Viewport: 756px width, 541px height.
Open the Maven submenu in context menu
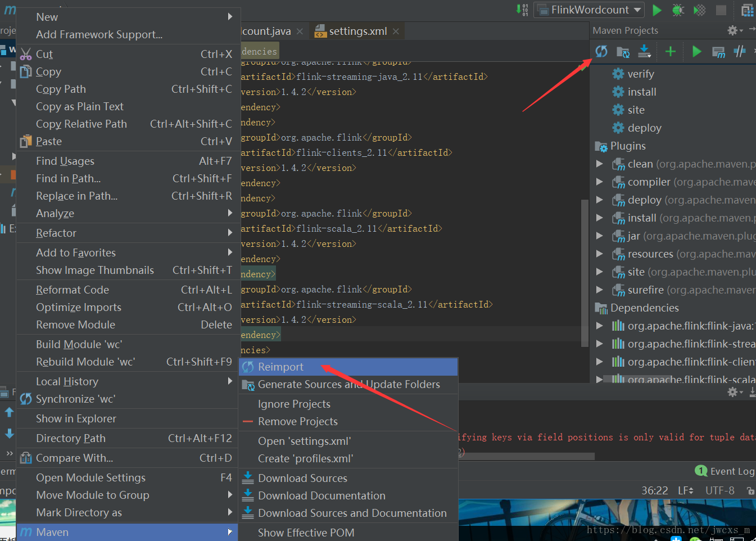coord(127,532)
